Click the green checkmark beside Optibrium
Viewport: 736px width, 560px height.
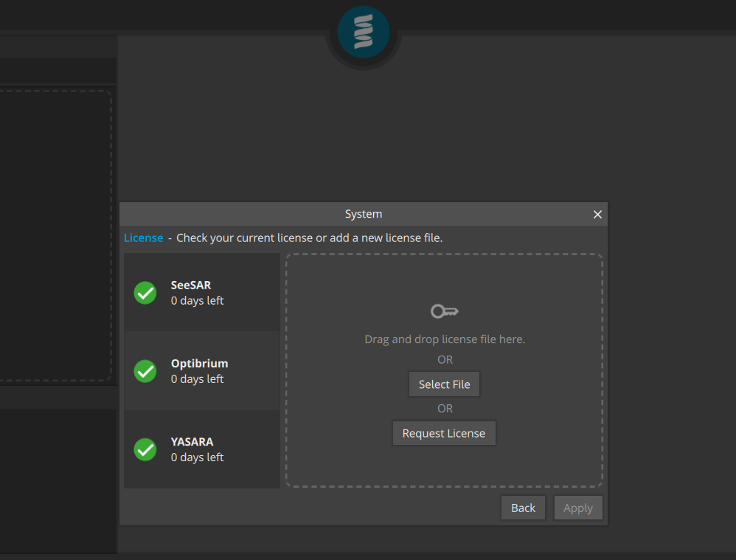pyautogui.click(x=145, y=371)
